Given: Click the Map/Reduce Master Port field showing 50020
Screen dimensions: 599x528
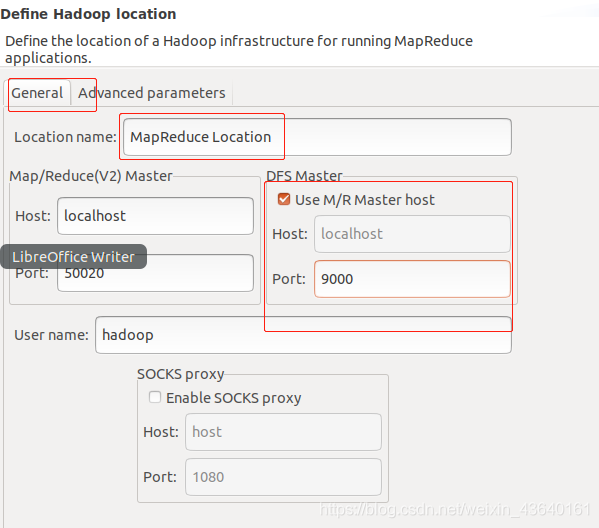Looking at the screenshot, I should click(x=155, y=273).
